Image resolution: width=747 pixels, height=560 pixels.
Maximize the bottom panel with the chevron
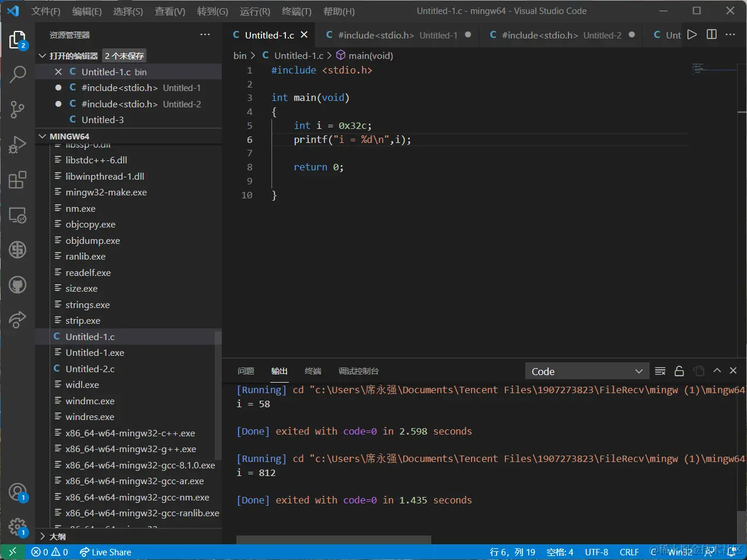(x=717, y=371)
